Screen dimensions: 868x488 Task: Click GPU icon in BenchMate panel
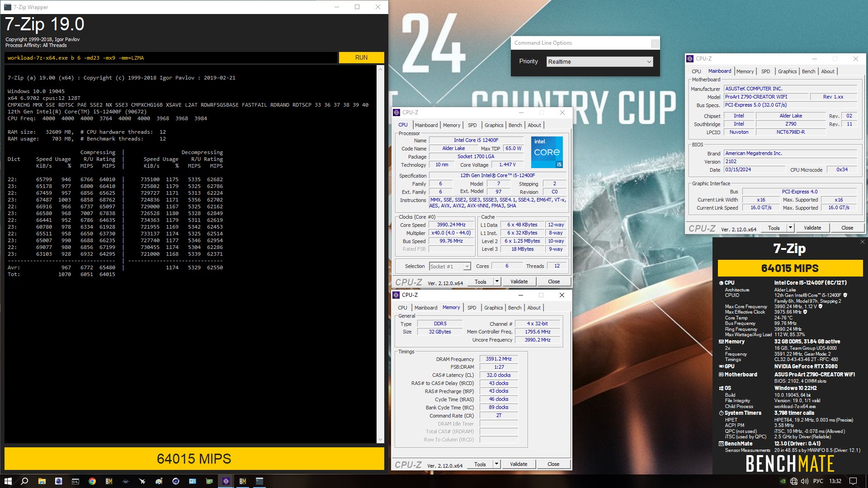point(722,366)
